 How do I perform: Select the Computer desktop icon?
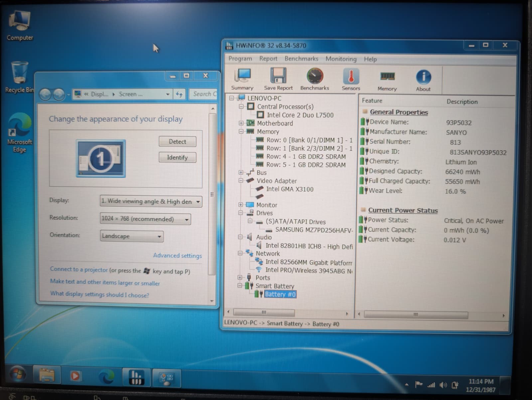(x=20, y=26)
